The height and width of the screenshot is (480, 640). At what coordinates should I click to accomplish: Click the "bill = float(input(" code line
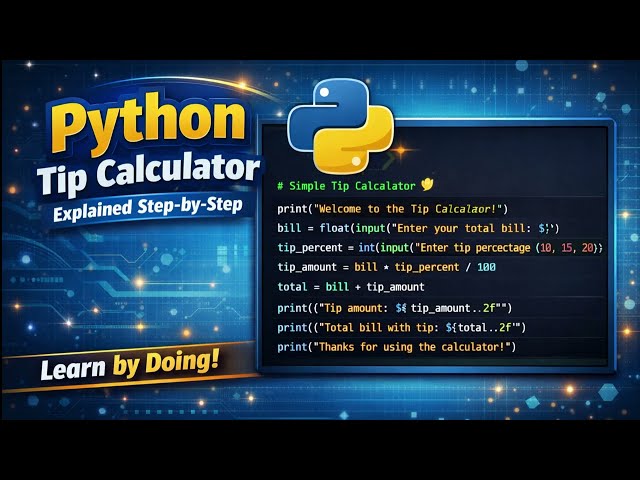418,228
